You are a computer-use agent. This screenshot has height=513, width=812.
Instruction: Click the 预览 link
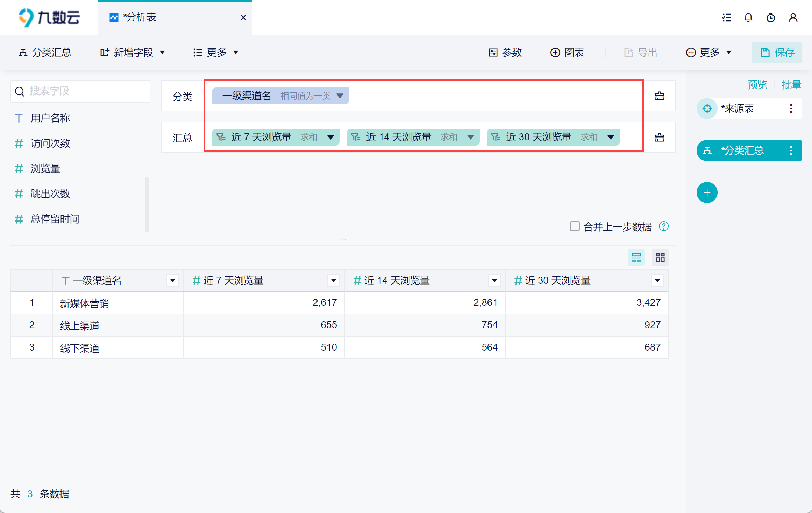pos(757,85)
